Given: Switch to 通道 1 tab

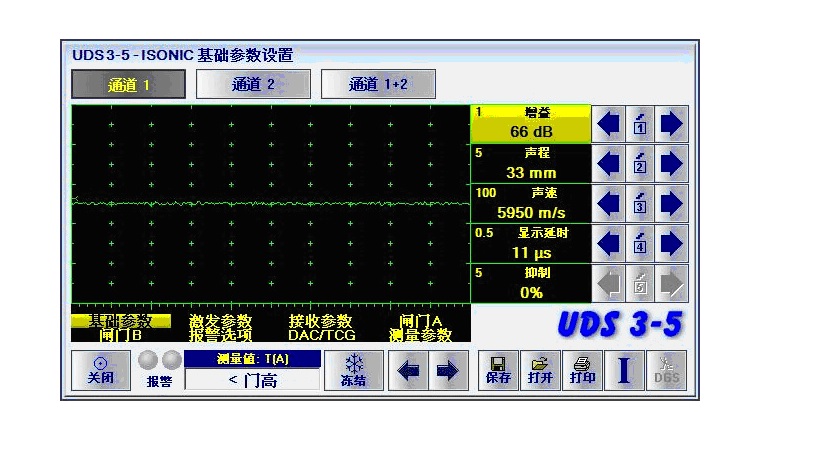Looking at the screenshot, I should pyautogui.click(x=128, y=84).
